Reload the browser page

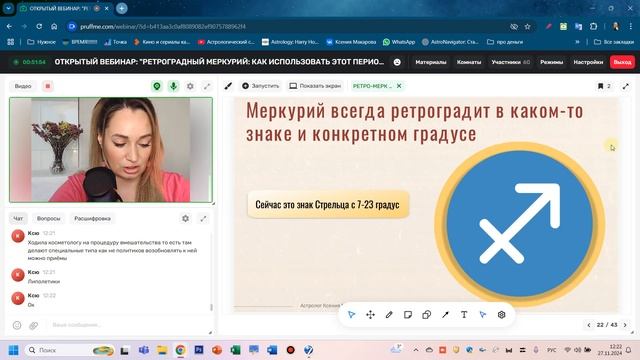pyautogui.click(x=39, y=27)
